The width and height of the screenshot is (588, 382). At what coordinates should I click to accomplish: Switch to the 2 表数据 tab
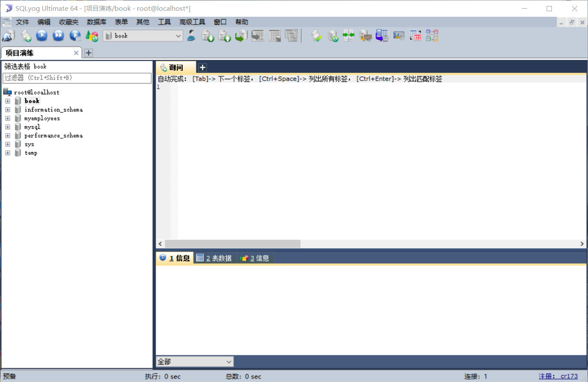[x=214, y=258]
